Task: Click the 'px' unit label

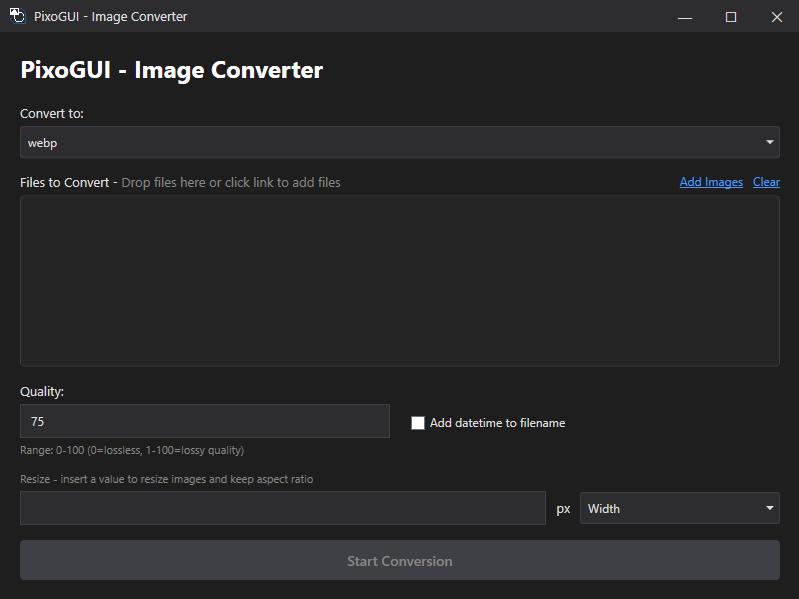Action: 563,509
